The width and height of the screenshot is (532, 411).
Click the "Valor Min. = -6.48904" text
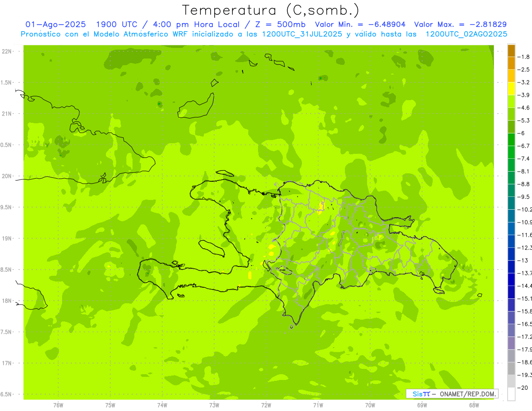coord(360,24)
